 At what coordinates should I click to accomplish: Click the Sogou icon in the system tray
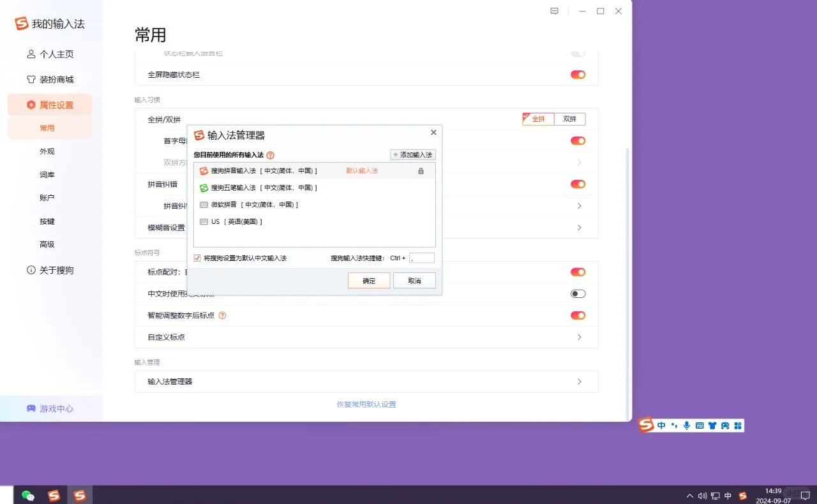(742, 496)
